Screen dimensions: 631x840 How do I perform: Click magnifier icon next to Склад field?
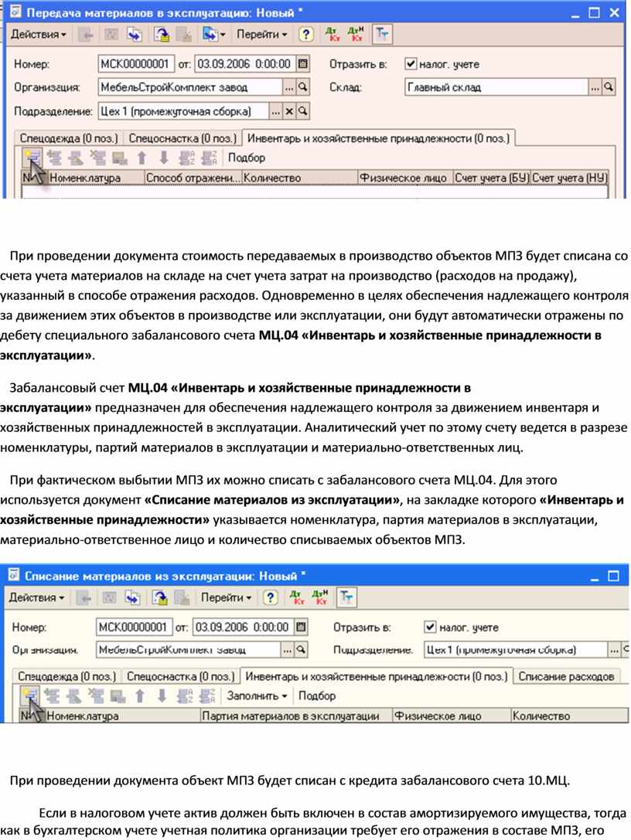[609, 87]
